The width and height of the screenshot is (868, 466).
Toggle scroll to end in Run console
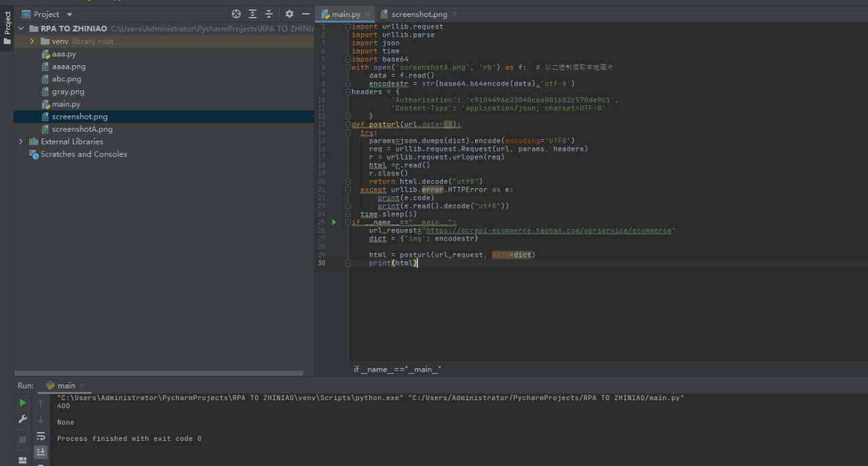[x=41, y=451]
